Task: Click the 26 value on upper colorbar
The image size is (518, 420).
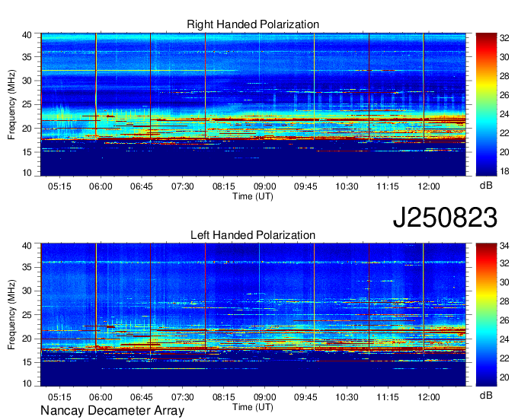Action: (x=504, y=95)
